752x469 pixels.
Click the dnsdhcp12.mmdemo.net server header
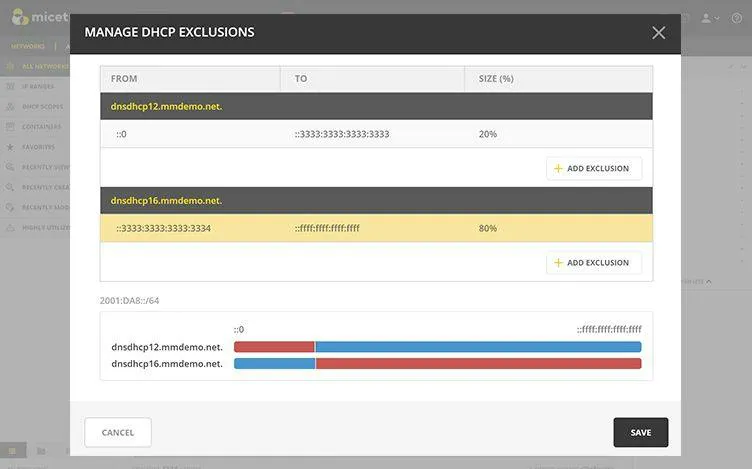tap(376, 106)
